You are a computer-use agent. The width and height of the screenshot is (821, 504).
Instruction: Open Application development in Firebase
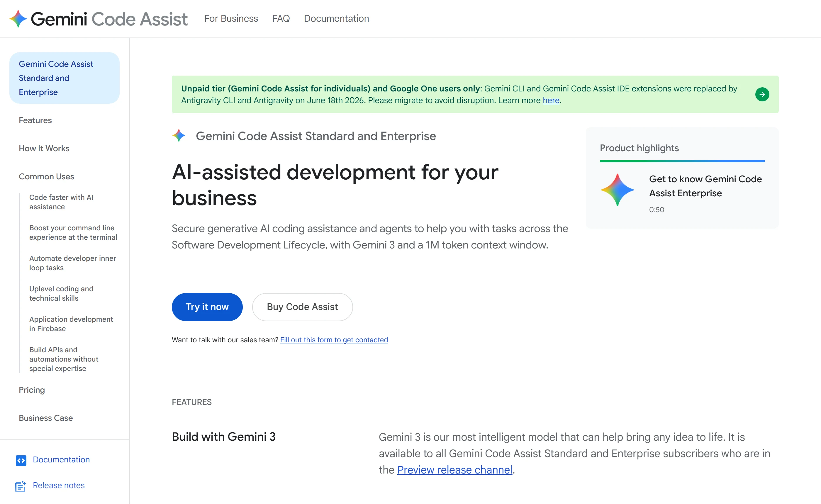pos(71,324)
